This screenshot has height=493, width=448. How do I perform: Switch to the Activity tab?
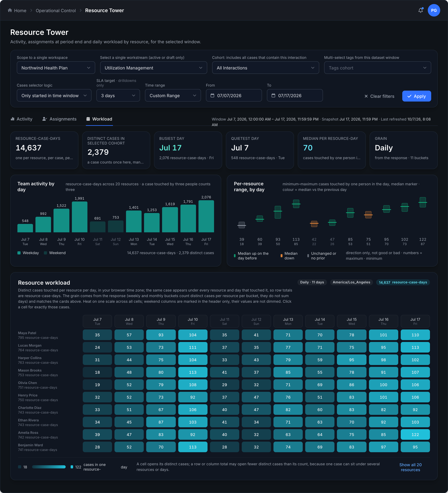click(x=21, y=119)
